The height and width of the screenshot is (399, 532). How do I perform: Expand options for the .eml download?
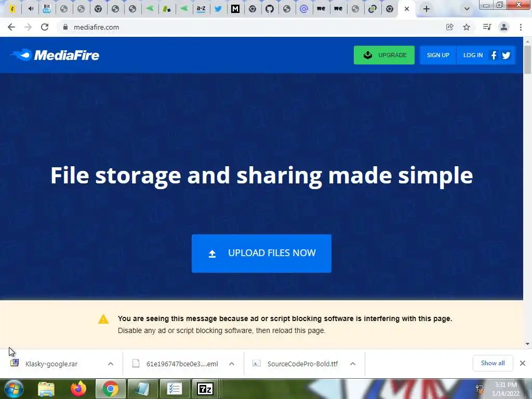(x=232, y=364)
